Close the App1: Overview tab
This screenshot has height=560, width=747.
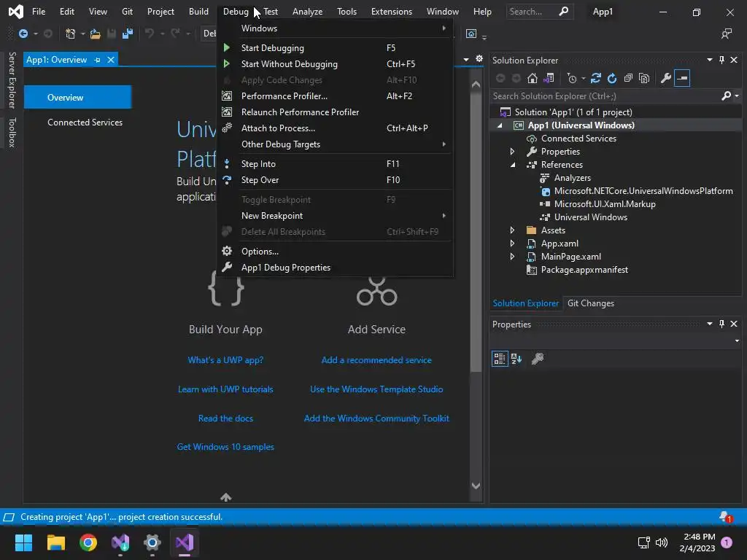[x=111, y=60]
